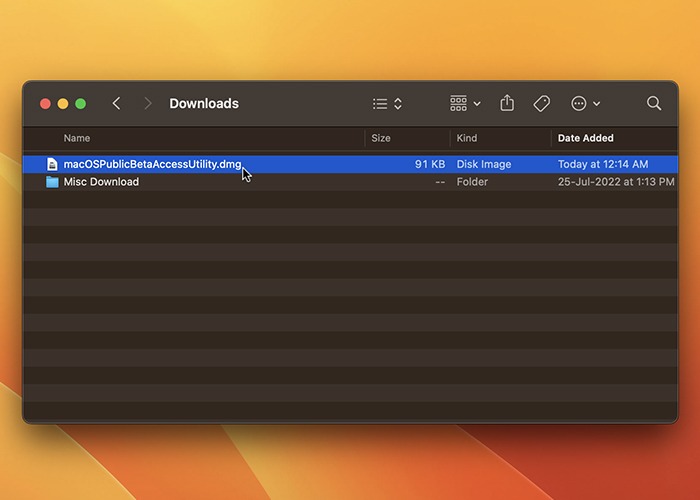Sort by the Name column header
This screenshot has width=700, height=500.
(77, 138)
